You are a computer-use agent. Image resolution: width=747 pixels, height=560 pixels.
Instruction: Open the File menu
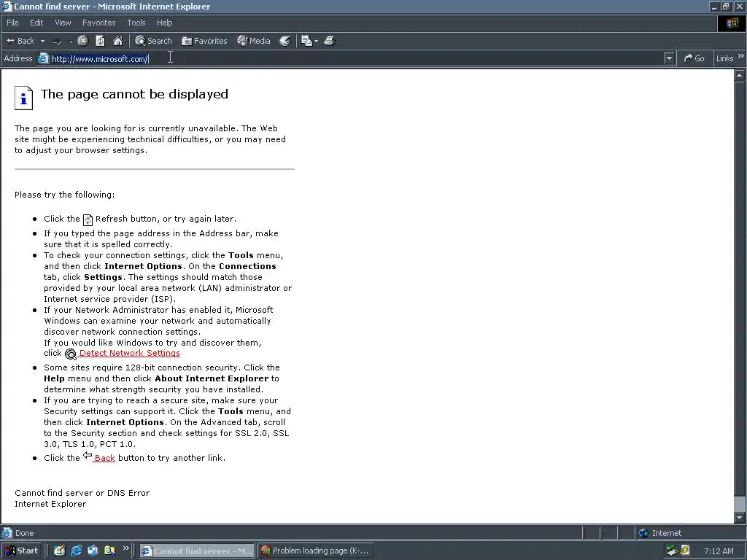pos(12,23)
